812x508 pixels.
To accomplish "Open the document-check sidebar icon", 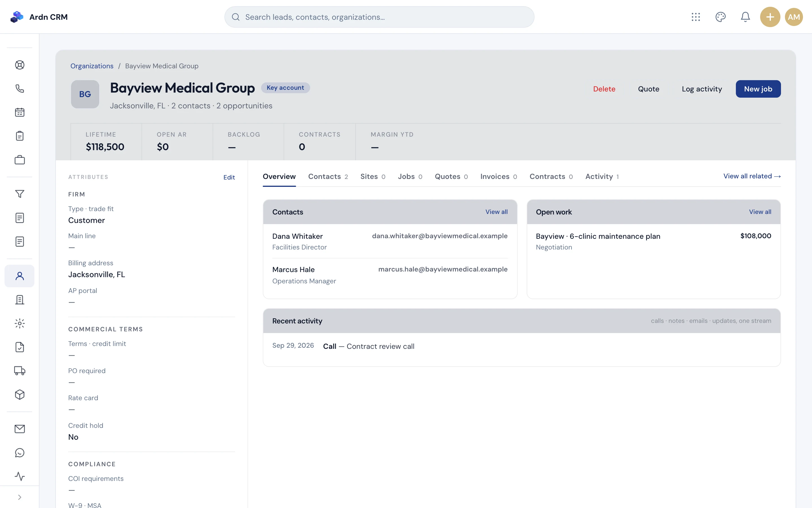I will point(19,347).
